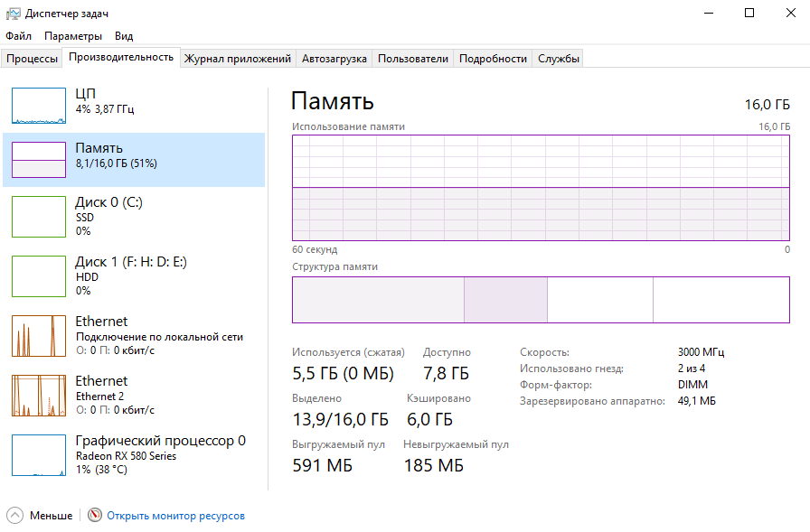Image resolution: width=810 pixels, height=532 pixels.
Task: Click the resource monitor icon at bottom
Action: tap(96, 516)
